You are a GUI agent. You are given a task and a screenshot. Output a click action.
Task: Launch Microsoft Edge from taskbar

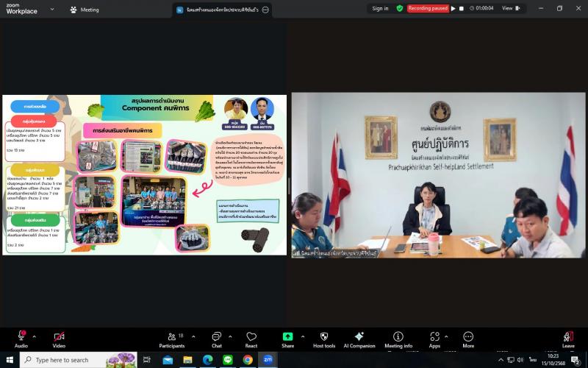[208, 360]
